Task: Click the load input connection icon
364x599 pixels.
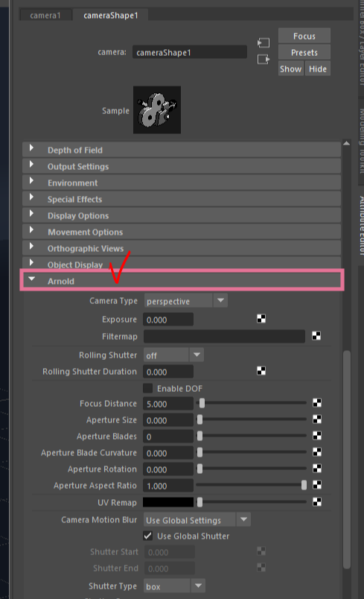Action: [264, 42]
